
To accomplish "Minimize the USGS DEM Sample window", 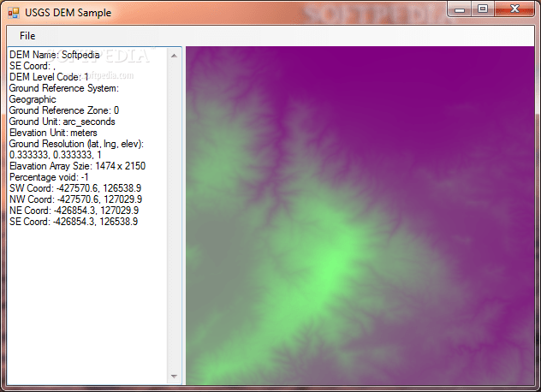I will click(460, 9).
